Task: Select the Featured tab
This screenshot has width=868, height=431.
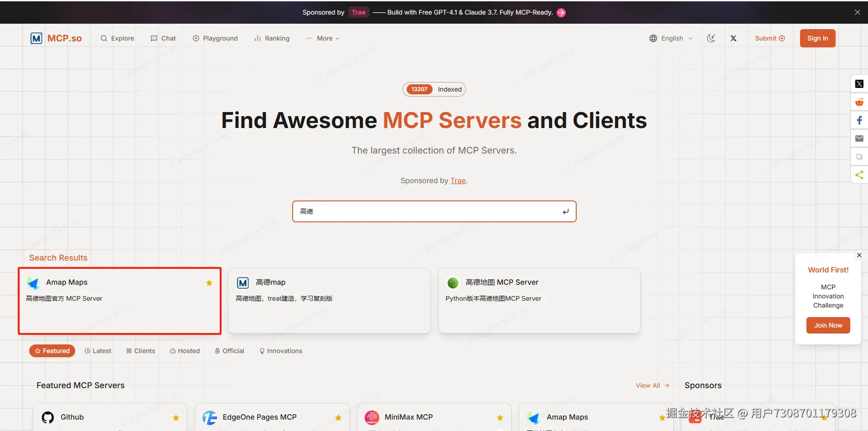Action: click(52, 351)
